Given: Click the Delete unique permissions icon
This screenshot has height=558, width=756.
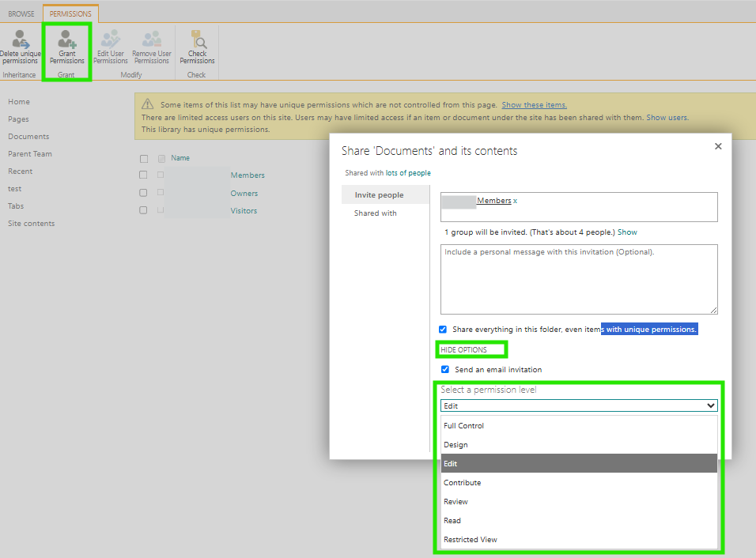Looking at the screenshot, I should (x=21, y=47).
